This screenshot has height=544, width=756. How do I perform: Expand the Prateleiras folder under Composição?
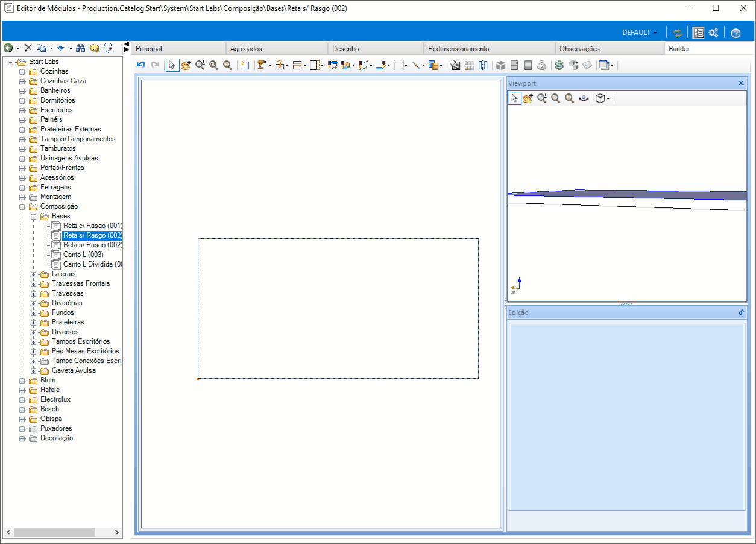pos(34,322)
